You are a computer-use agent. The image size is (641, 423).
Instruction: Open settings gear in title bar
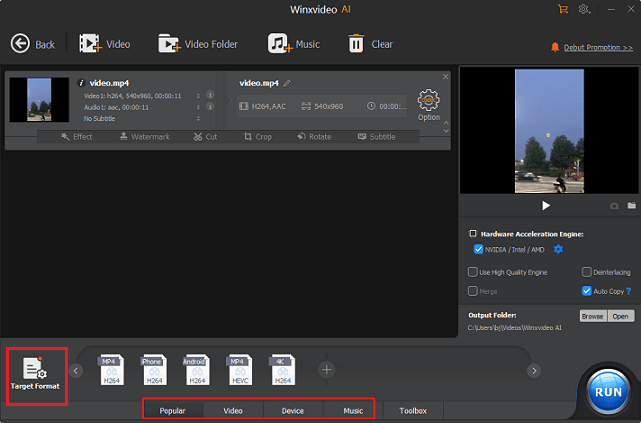pos(584,9)
